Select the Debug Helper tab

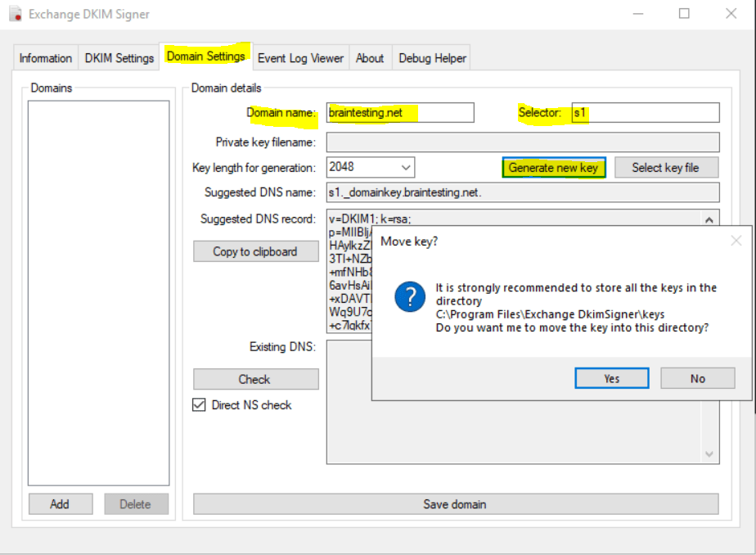432,58
